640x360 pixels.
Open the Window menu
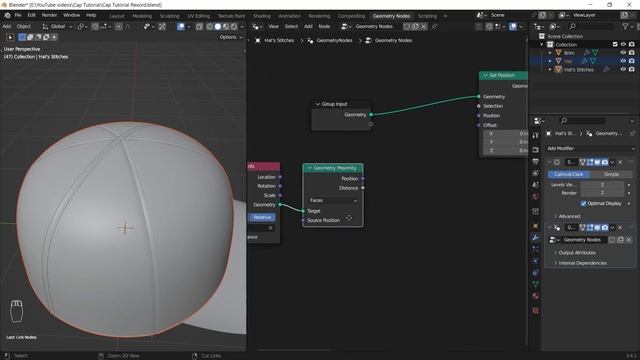click(x=71, y=15)
